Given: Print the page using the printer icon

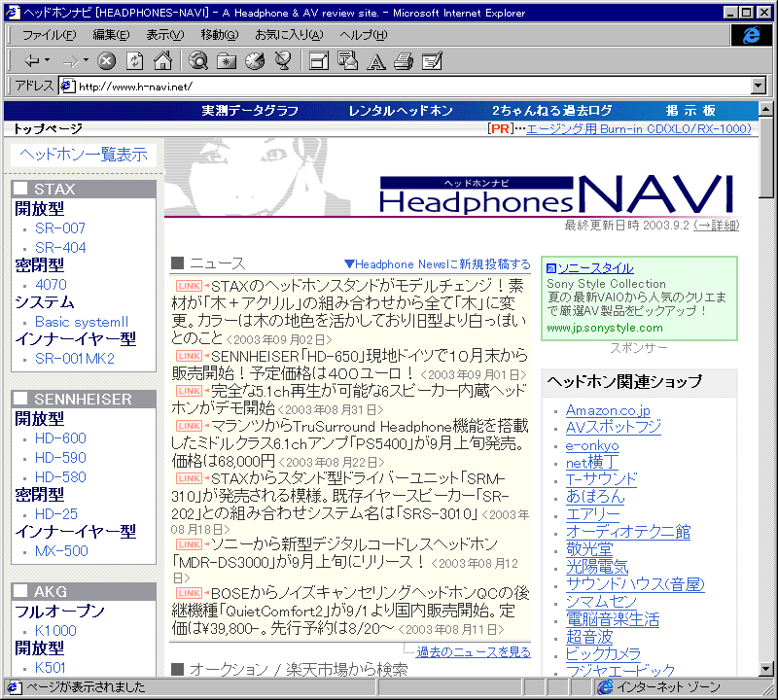Looking at the screenshot, I should pos(404,61).
